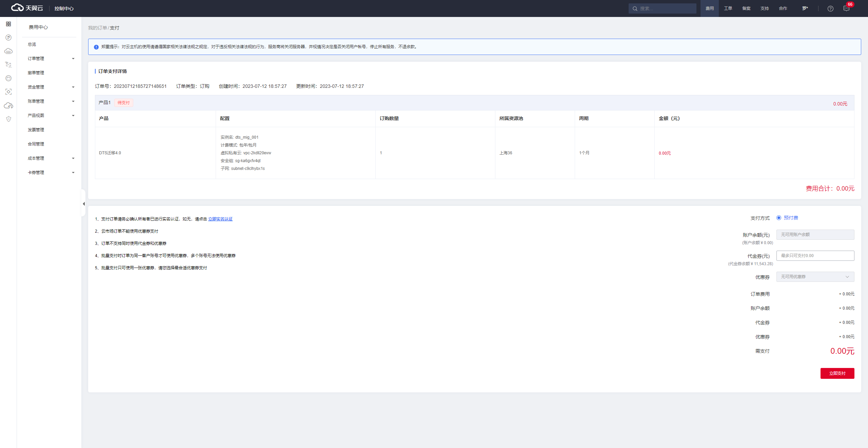The width and height of the screenshot is (868, 448).
Task: Open the help question mark icon
Action: point(830,8)
